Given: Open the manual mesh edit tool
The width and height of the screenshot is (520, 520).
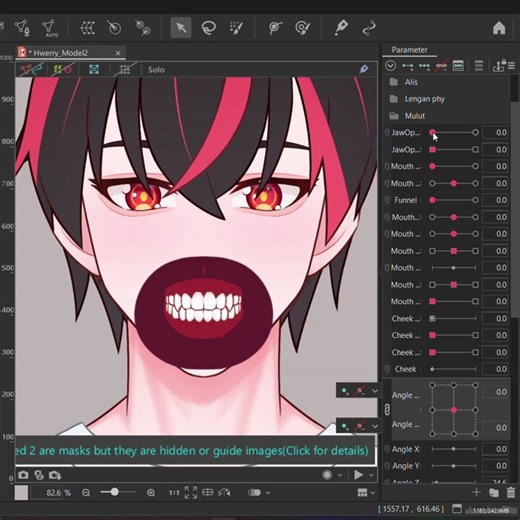Looking at the screenshot, I should tap(22, 28).
